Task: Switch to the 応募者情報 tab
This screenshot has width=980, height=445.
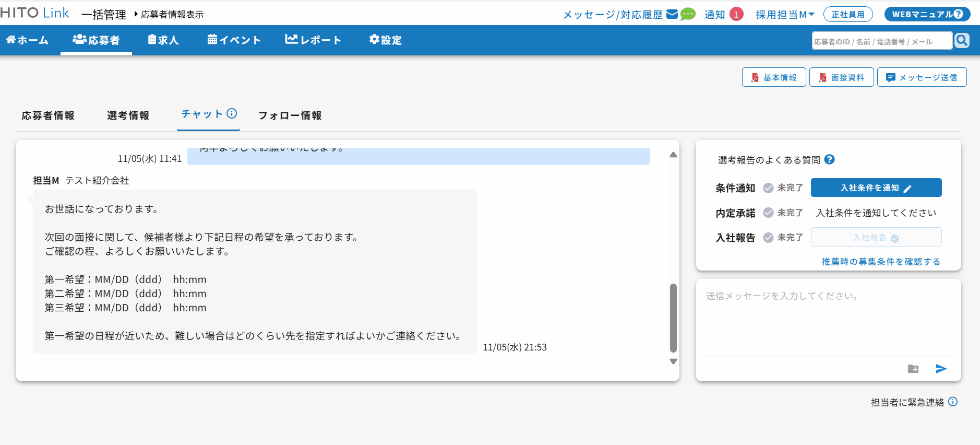Action: coord(48,115)
